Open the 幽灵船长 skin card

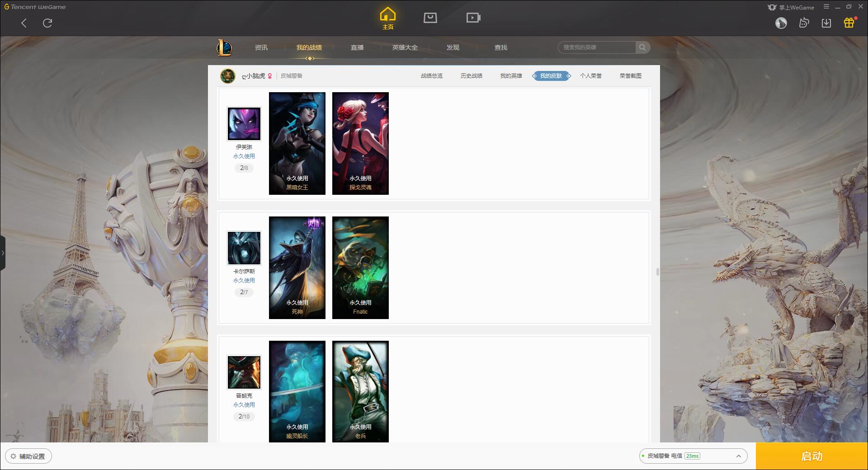[297, 391]
